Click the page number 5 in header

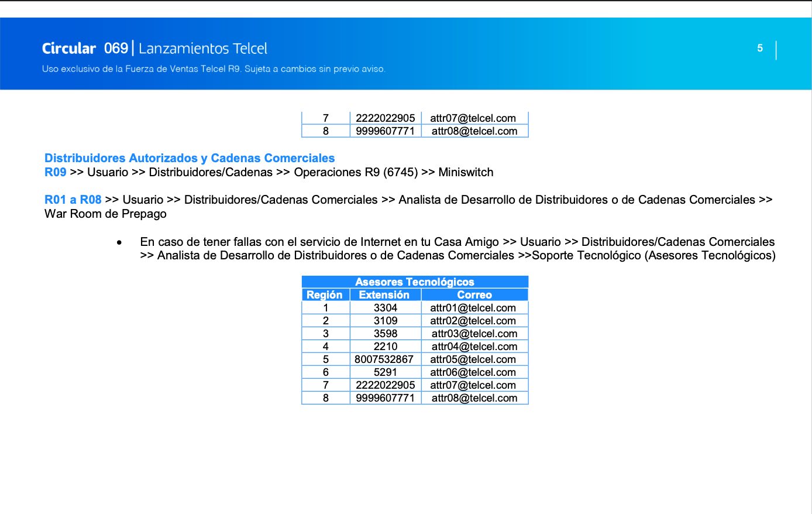[760, 48]
